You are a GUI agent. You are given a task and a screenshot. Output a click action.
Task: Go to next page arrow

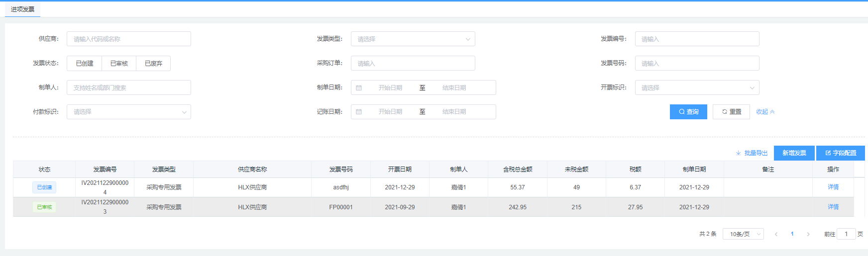pos(808,234)
